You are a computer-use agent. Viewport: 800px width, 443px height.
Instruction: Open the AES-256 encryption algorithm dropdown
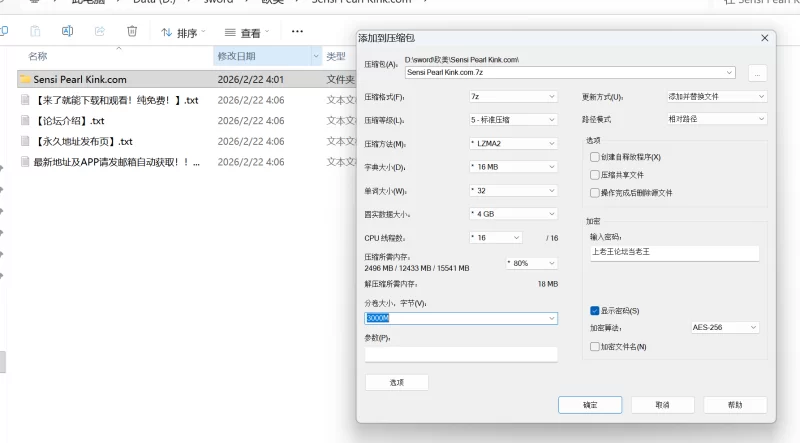(x=725, y=327)
